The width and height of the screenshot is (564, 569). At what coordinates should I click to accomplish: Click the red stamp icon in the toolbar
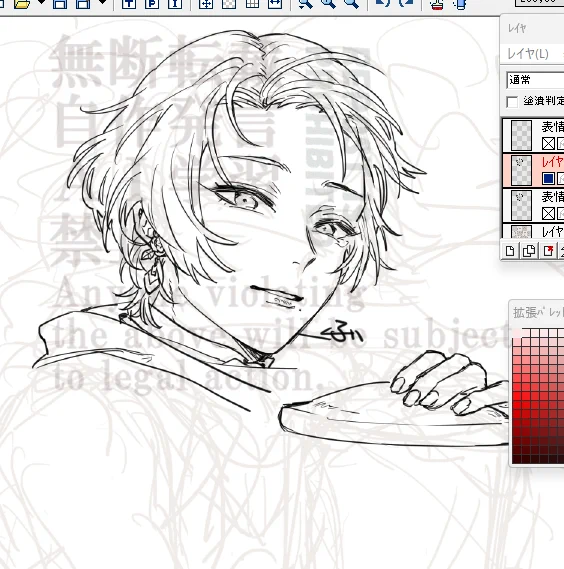[x=436, y=4]
